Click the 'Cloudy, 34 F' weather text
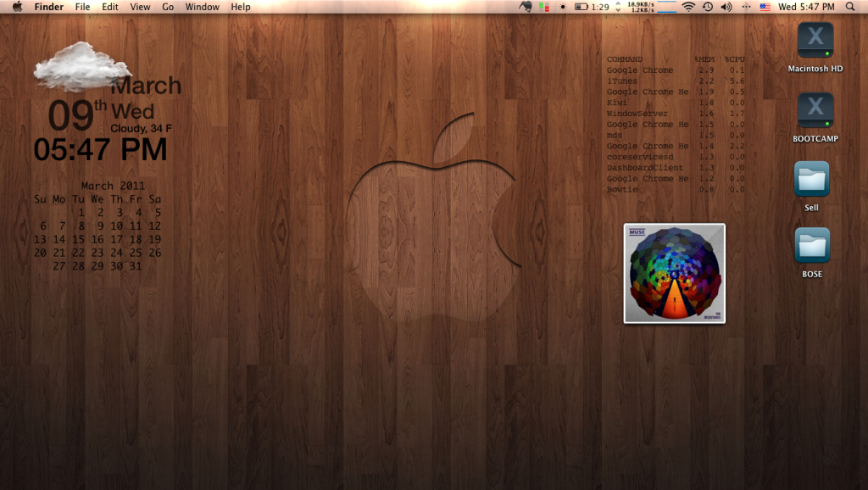The width and height of the screenshot is (868, 490). 142,129
